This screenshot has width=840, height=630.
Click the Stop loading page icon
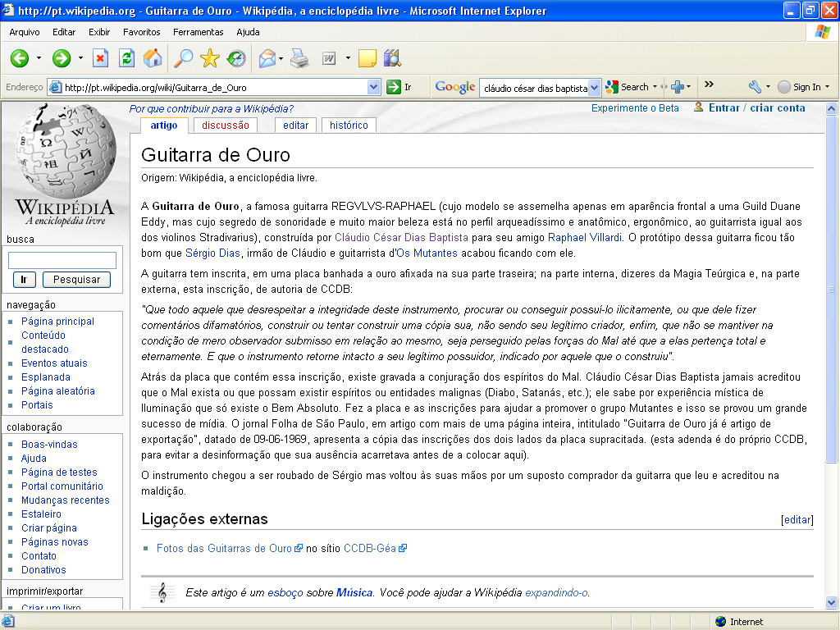[x=100, y=58]
